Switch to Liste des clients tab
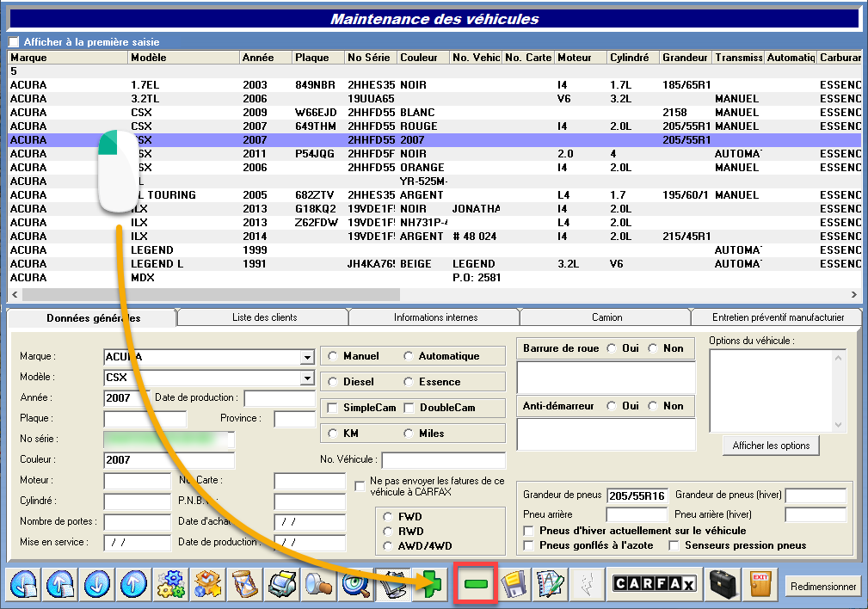This screenshot has width=868, height=609. tap(264, 317)
